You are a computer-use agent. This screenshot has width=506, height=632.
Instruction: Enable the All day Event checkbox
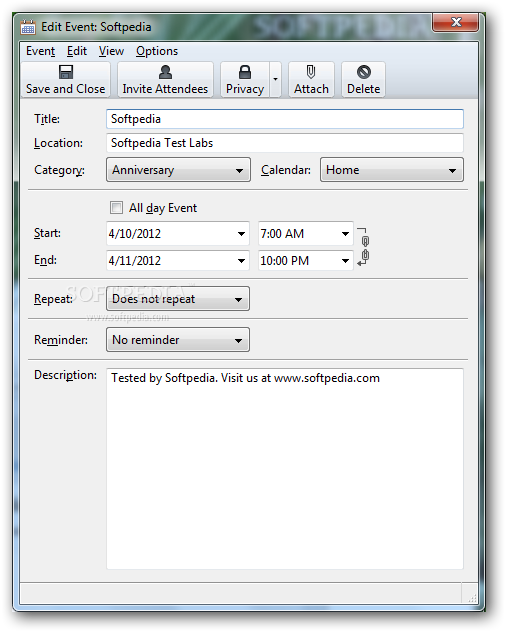click(116, 208)
